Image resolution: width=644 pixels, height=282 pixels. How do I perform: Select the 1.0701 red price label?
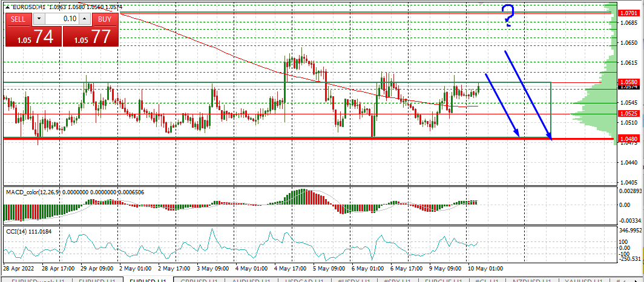coord(629,13)
